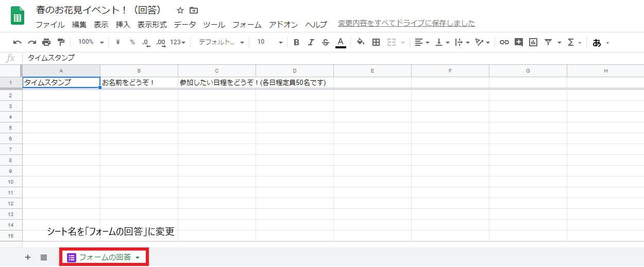Click the merge cells icon
This screenshot has width=644, height=267.
click(x=392, y=42)
